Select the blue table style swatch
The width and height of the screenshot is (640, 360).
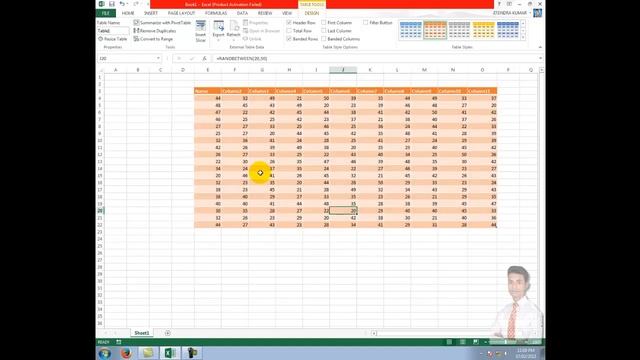(x=411, y=31)
